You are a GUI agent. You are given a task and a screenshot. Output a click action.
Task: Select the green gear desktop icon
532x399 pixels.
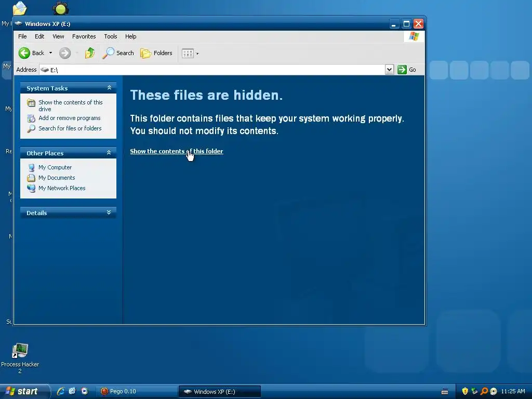click(61, 8)
